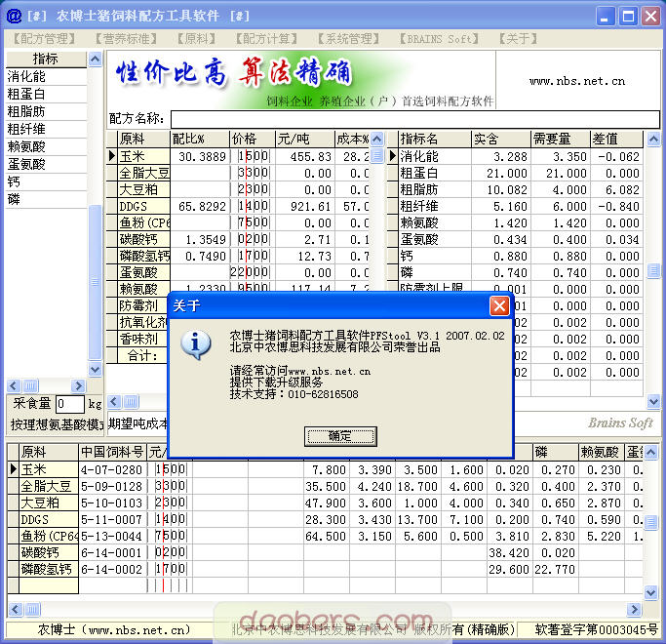Image resolution: width=666 pixels, height=644 pixels.
Task: Select 粗纤维 row in nutrient result table
Action: tap(515, 206)
